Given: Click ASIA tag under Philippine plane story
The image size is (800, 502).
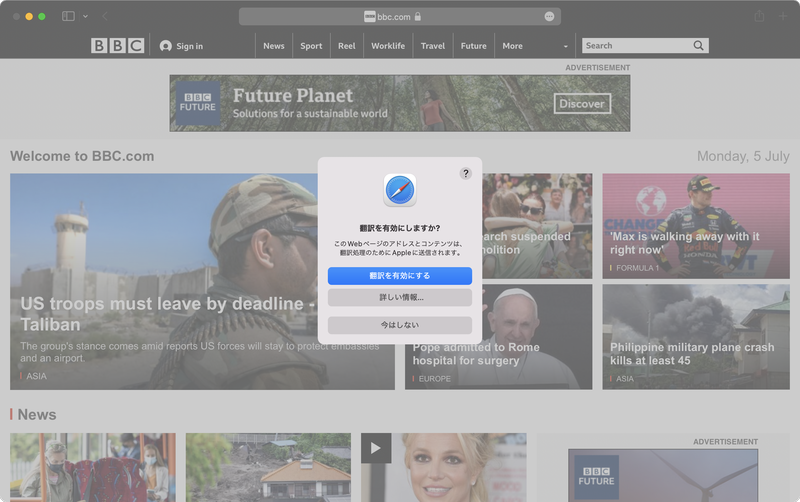Looking at the screenshot, I should 624,379.
